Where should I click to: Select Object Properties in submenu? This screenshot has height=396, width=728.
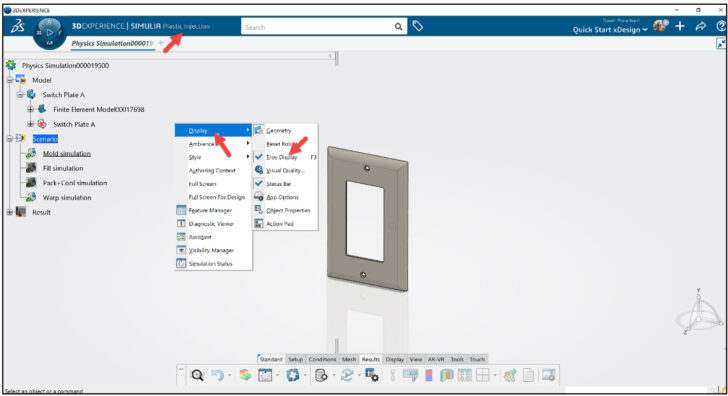pos(286,210)
